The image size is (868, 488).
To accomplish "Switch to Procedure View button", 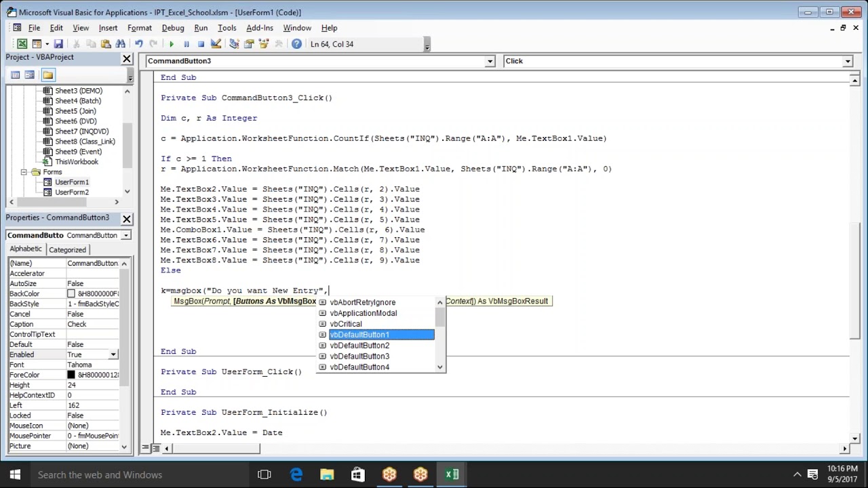I will coord(146,448).
